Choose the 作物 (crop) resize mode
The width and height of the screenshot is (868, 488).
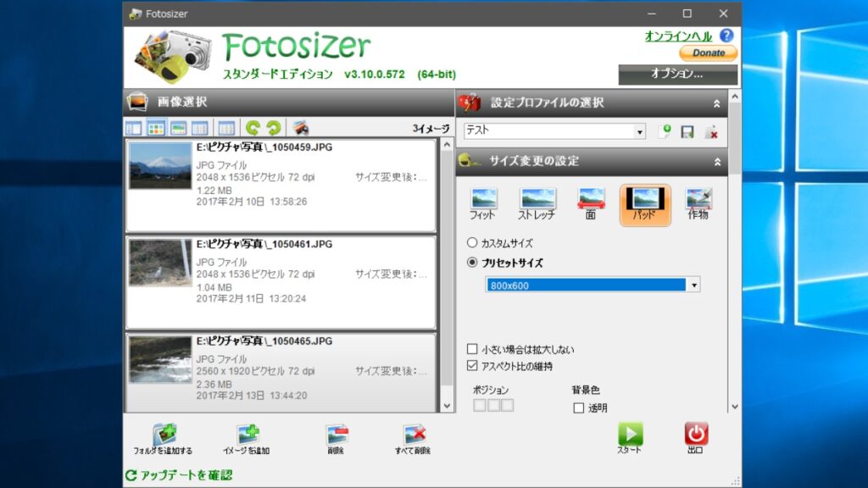click(698, 204)
